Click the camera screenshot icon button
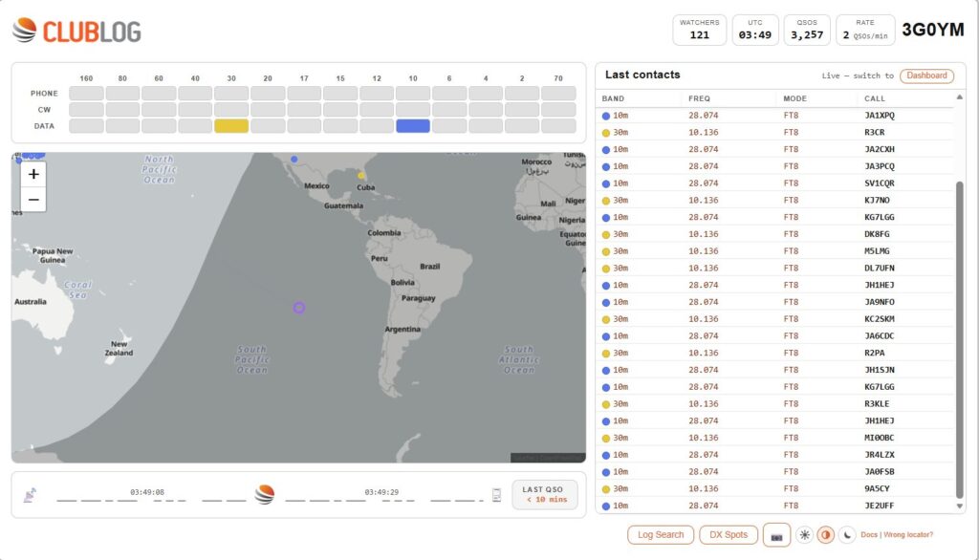 click(x=776, y=536)
